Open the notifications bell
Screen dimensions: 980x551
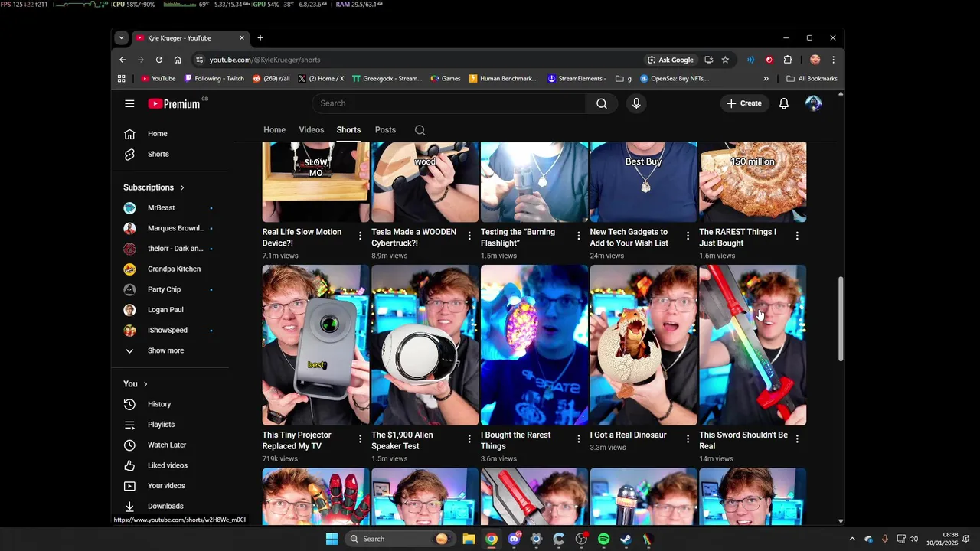[784, 103]
